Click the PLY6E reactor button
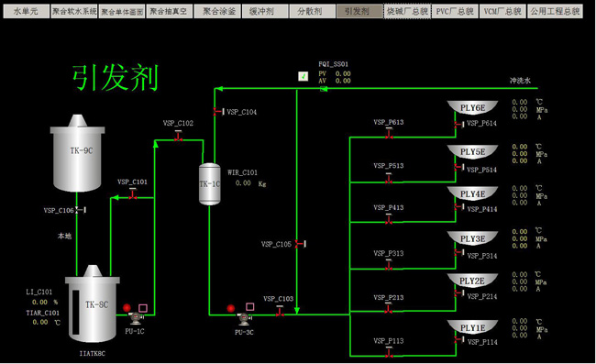Image resolution: width=596 pixels, height=364 pixels. [472, 108]
